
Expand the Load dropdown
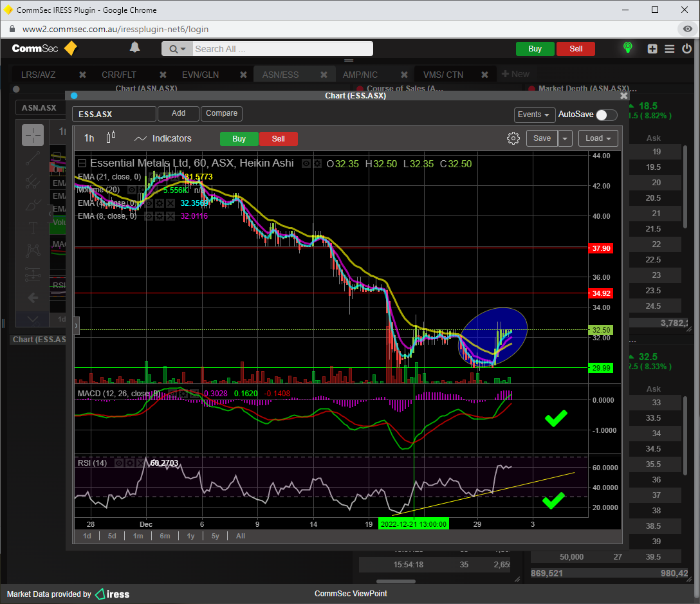point(598,138)
